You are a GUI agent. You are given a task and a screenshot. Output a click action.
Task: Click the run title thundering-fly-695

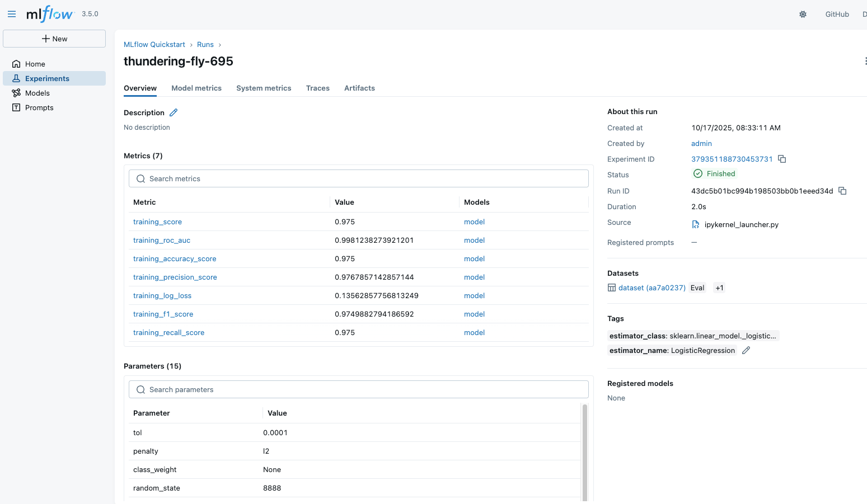click(x=178, y=61)
